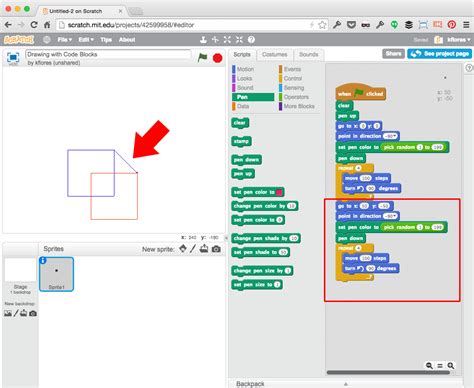Click the See project page button
Image resolution: width=474 pixels, height=388 pixels.
point(439,54)
